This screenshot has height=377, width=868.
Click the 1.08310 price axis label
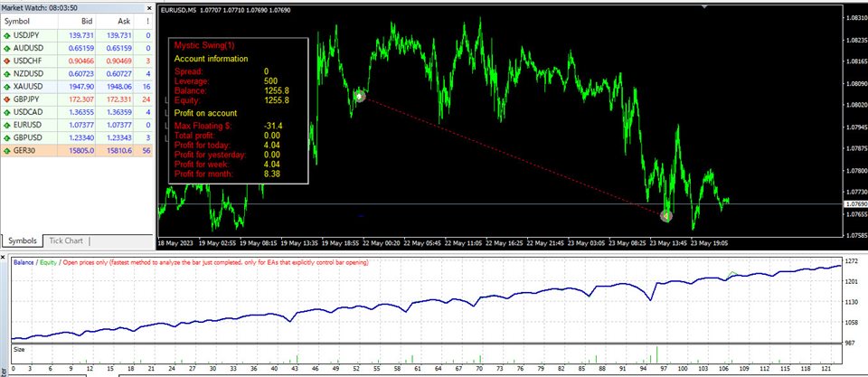pyautogui.click(x=855, y=18)
